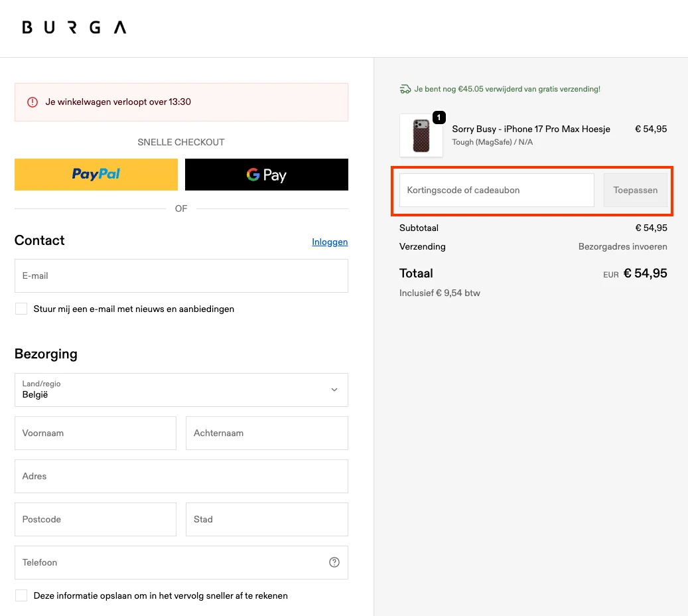Screen dimensions: 688x616
Task: Expand the country selector showing België
Action: 334,390
